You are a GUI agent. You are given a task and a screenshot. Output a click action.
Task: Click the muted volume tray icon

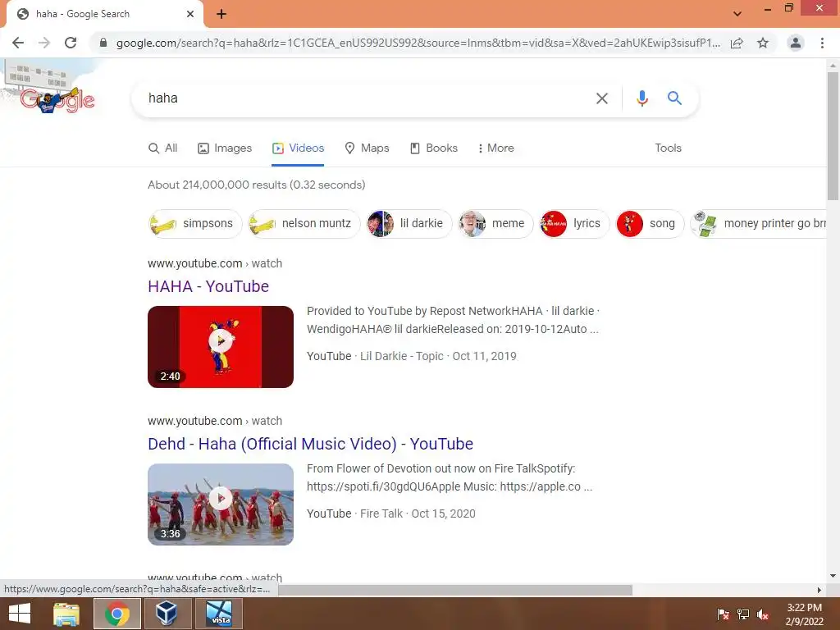pos(763,614)
